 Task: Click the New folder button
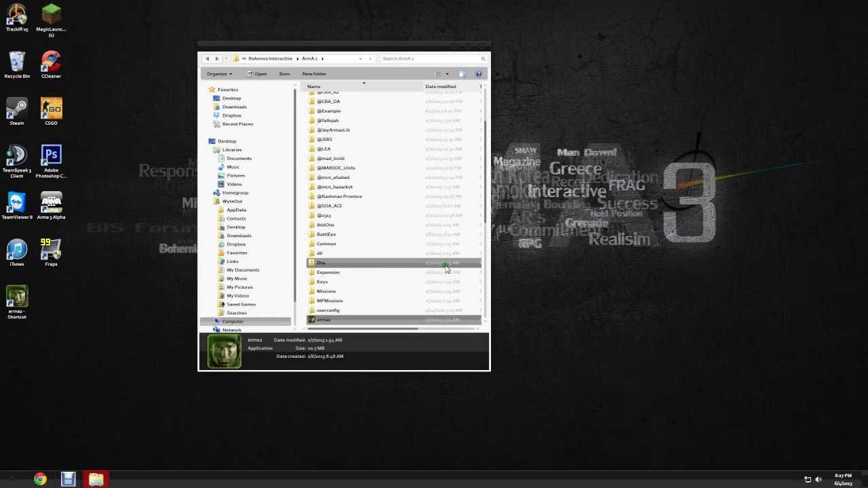(314, 74)
